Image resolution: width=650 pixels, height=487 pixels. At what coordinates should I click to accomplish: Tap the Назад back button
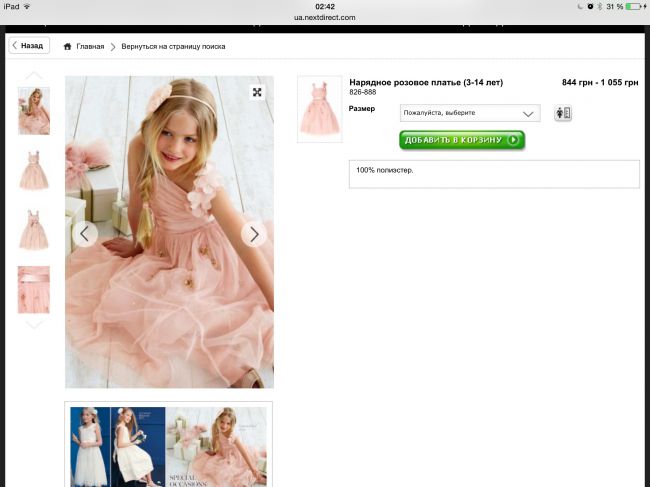[29, 46]
